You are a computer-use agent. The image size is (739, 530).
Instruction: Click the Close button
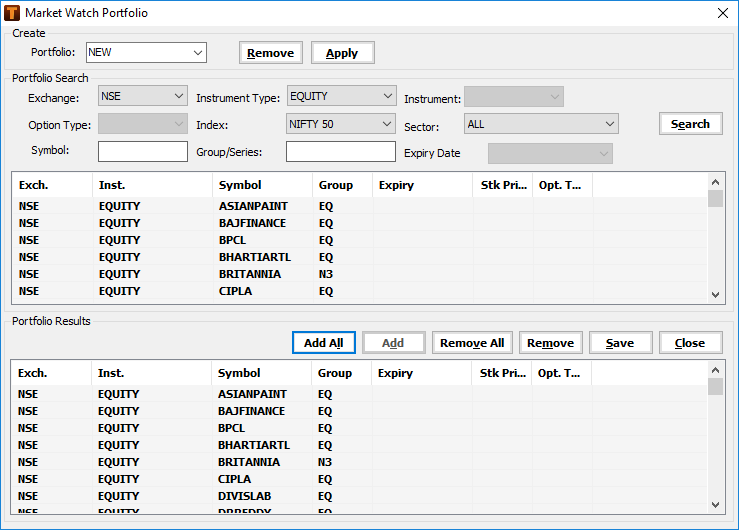point(690,342)
